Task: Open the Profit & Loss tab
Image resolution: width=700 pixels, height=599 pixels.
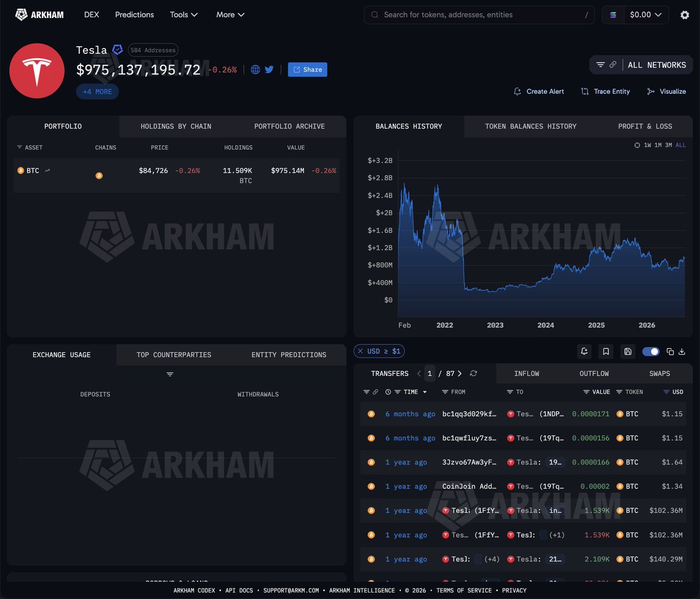Action: 645,126
